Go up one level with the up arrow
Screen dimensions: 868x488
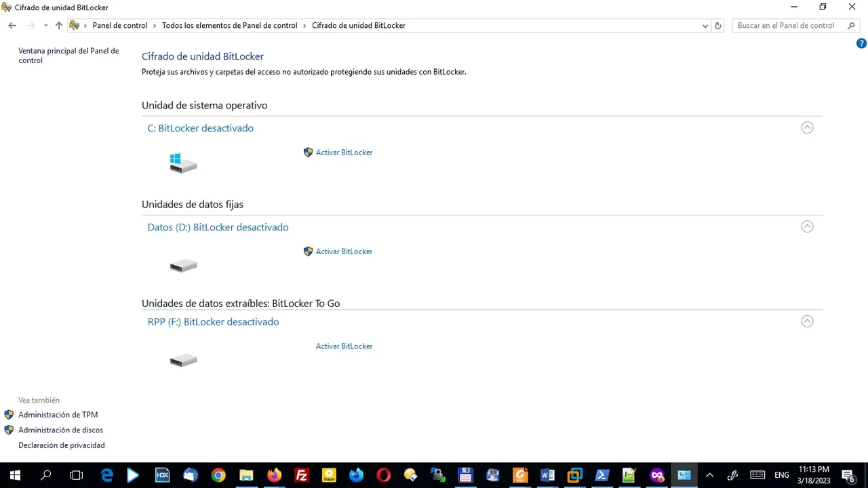click(59, 25)
